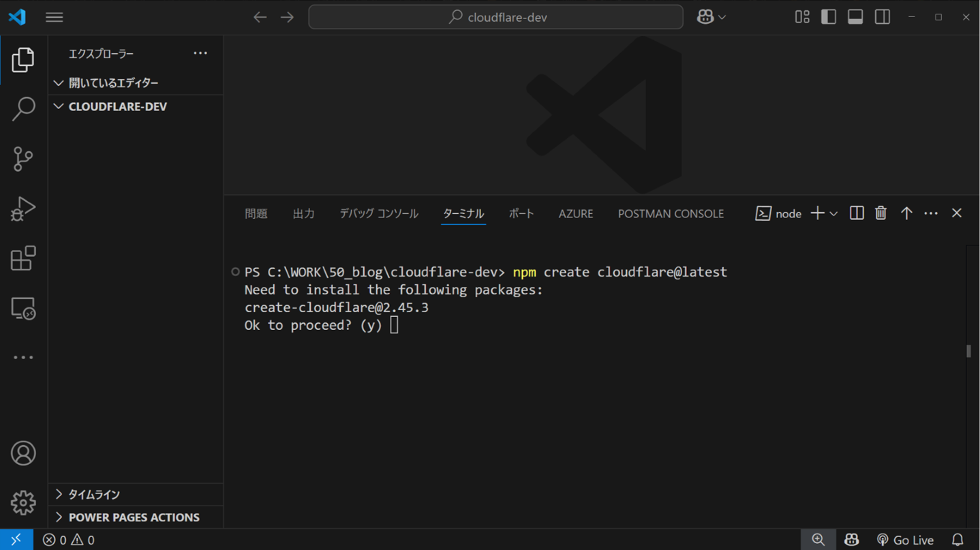980x550 pixels.
Task: Click the terminal scrollbar thumb
Action: coord(968,351)
